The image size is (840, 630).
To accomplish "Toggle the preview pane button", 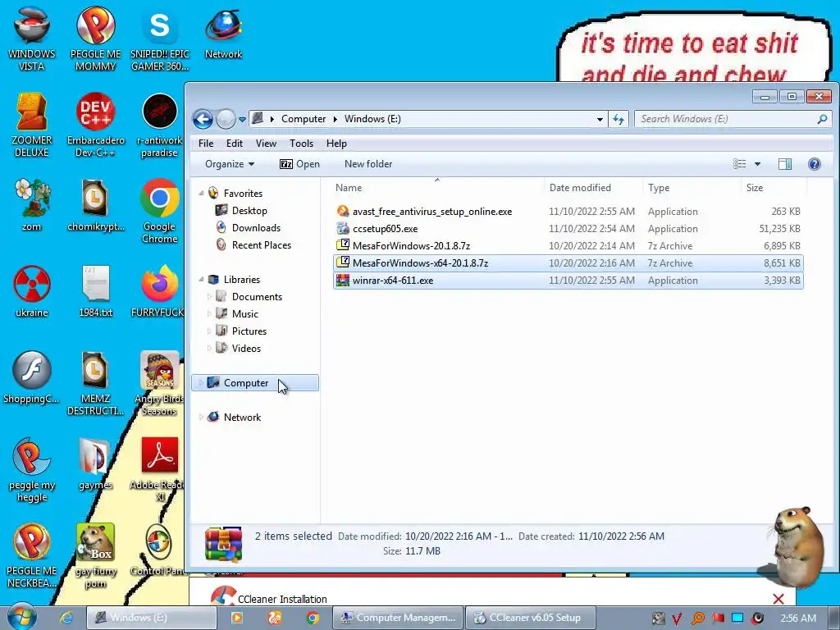I will click(x=785, y=164).
